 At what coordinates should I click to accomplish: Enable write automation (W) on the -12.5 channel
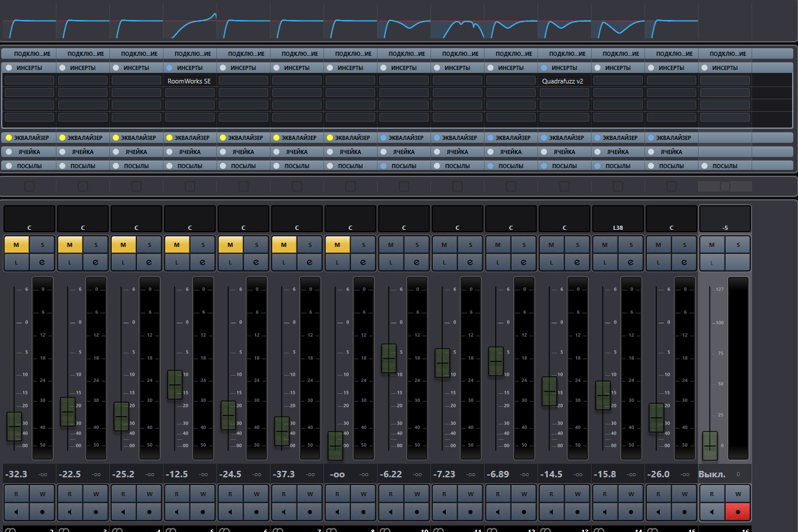pyautogui.click(x=203, y=494)
